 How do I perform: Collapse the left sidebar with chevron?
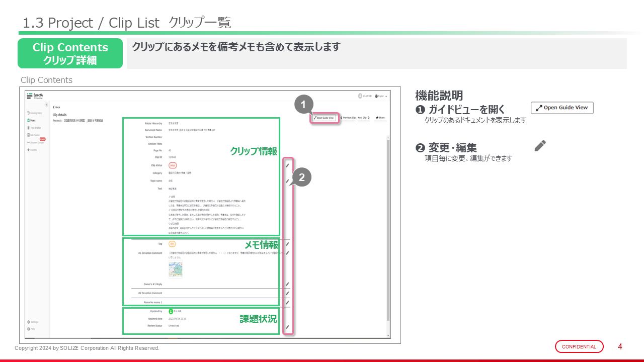pyautogui.click(x=46, y=105)
